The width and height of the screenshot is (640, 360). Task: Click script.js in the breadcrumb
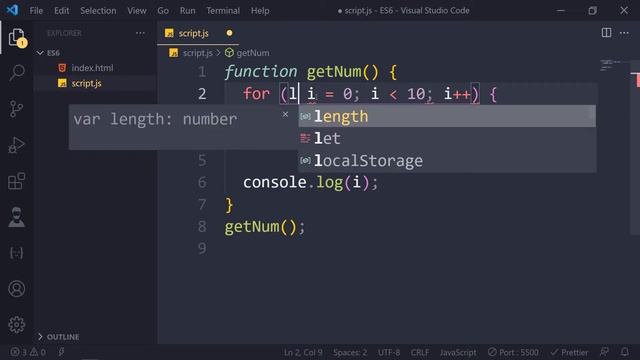coord(198,53)
